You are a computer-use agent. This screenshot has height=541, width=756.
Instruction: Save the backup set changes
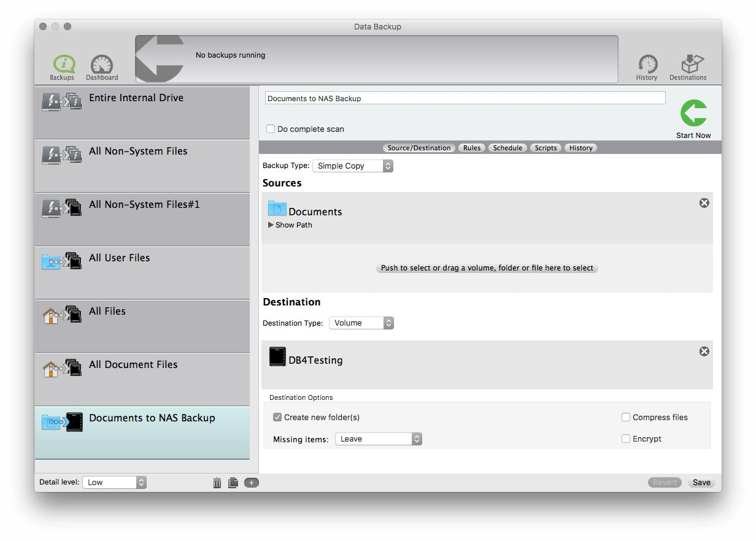701,482
